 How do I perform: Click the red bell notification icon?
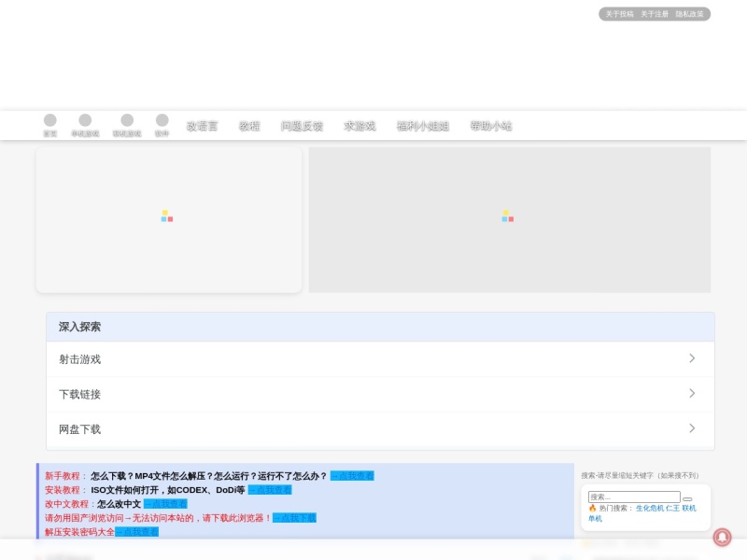(x=722, y=538)
